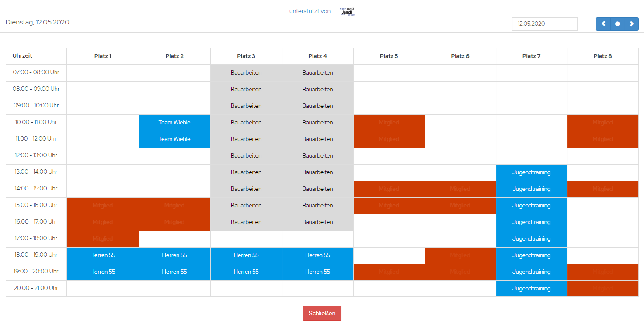Jump to today using circle button

[x=617, y=24]
